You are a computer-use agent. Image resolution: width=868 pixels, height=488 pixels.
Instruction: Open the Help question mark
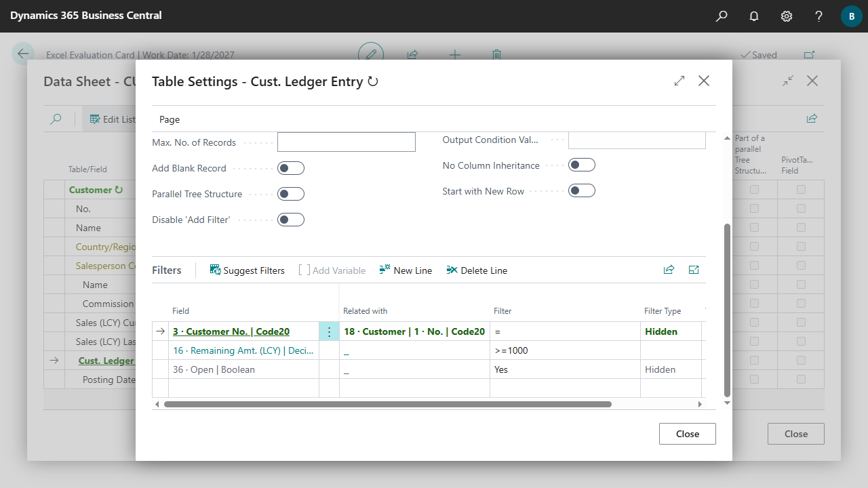[819, 16]
